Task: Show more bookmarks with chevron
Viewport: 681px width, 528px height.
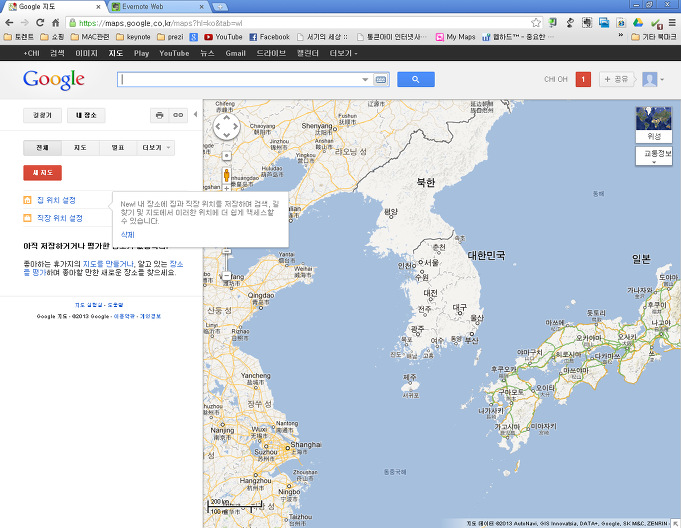Action: 621,36
